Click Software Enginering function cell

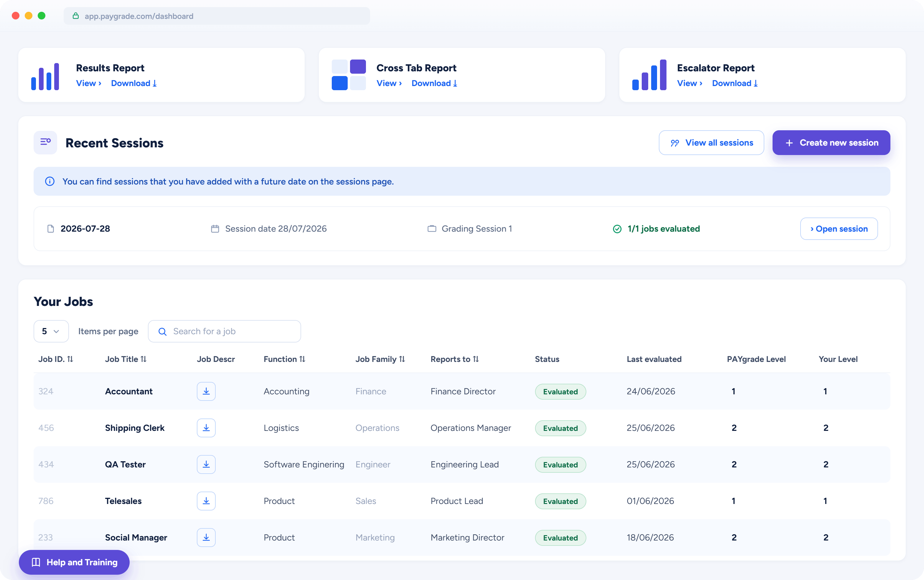(x=304, y=464)
